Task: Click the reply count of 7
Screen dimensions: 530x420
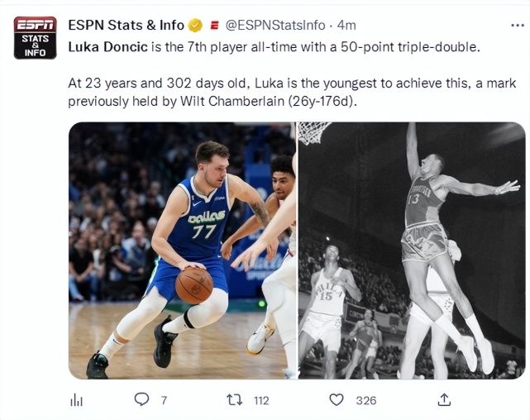Action: (164, 400)
